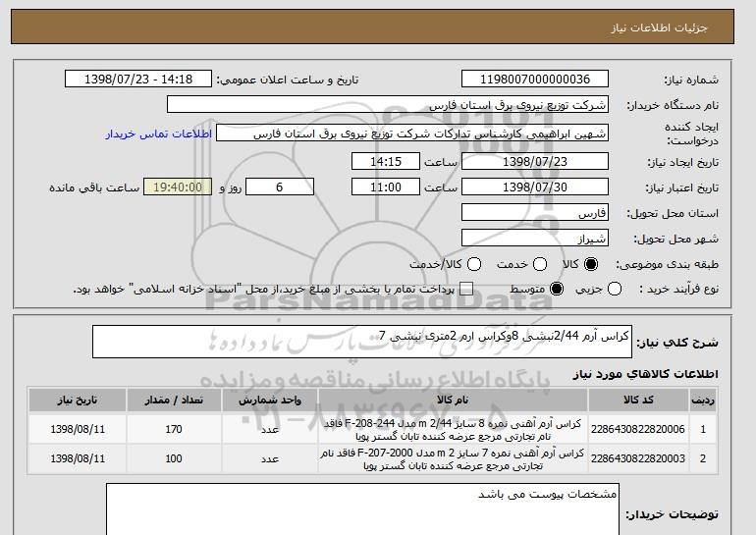This screenshot has height=535, width=756.
Task: Select the کالا/خدمت radio button
Action: (474, 264)
